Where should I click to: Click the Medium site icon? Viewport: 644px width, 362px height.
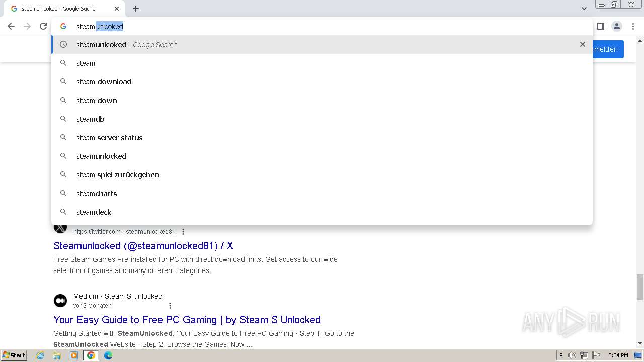coord(60,301)
